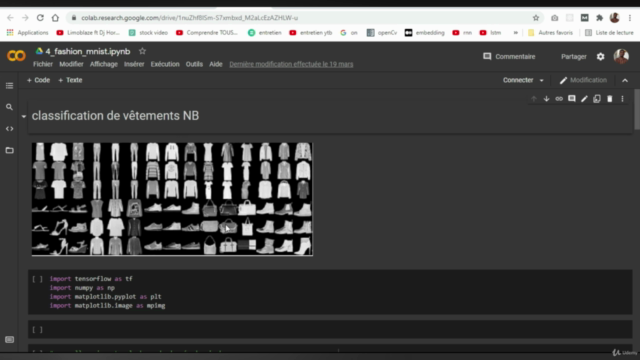Open the embedding bookmark

(x=424, y=33)
